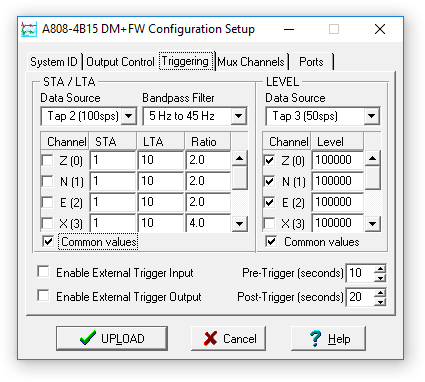Click STA field for Z (0) channel
Image resolution: width=425 pixels, height=382 pixels.
point(113,160)
